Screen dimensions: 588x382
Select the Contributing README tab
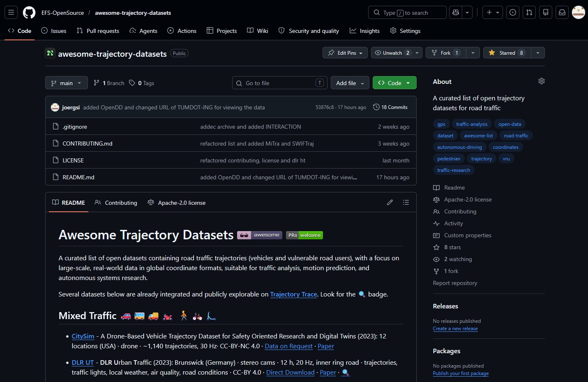click(x=116, y=202)
